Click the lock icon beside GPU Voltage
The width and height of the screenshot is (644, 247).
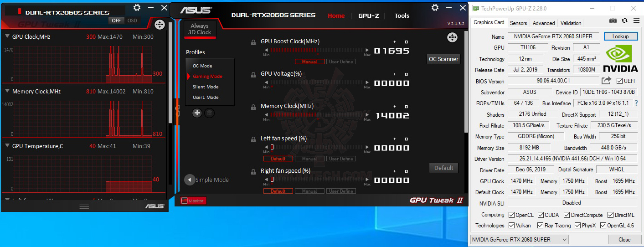(x=253, y=75)
